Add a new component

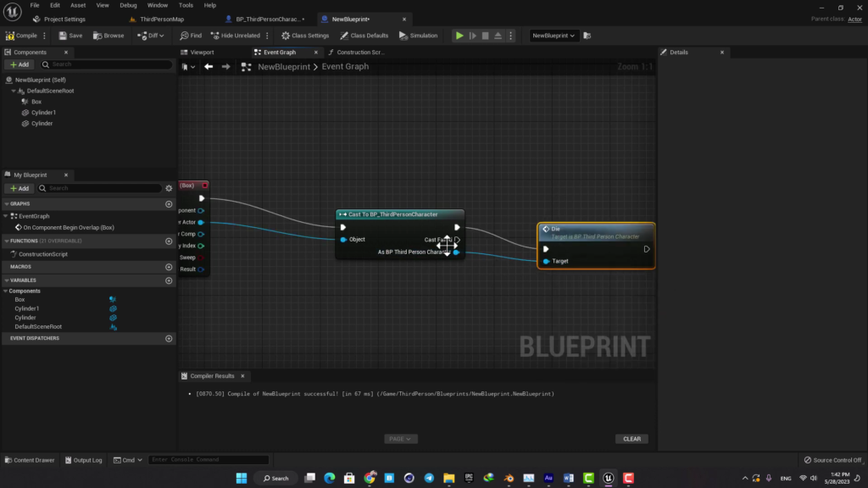click(x=19, y=64)
